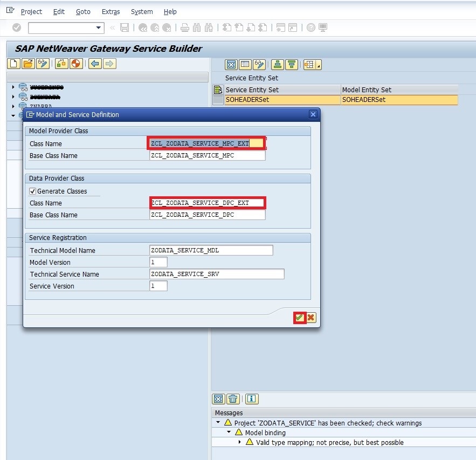
Task: Click the Find Next binoculars-plus icon
Action: (x=209, y=28)
